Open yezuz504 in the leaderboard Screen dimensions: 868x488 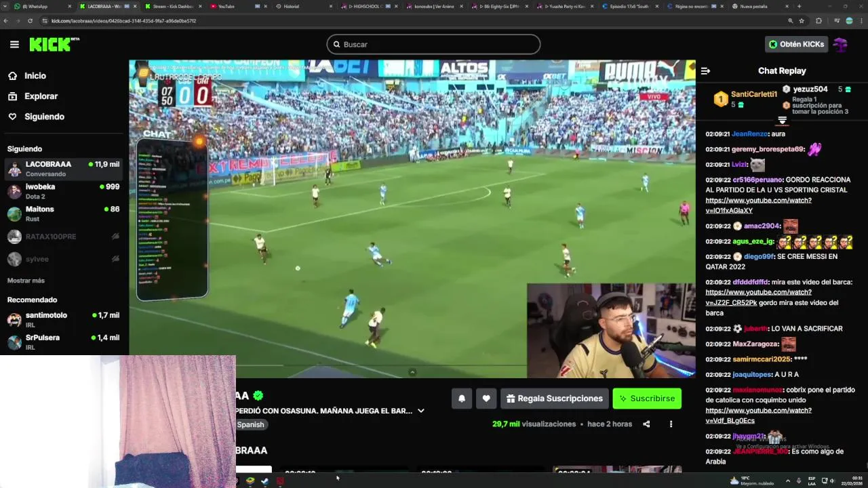pos(810,89)
